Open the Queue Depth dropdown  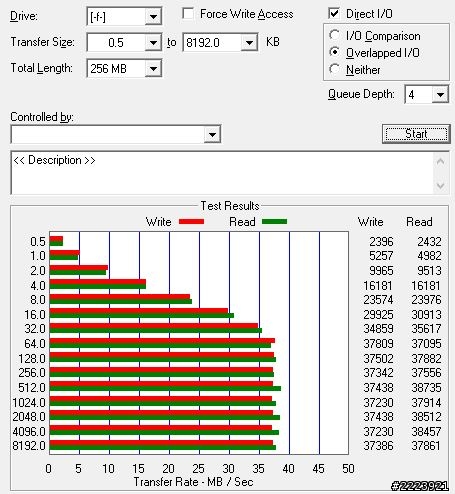440,95
